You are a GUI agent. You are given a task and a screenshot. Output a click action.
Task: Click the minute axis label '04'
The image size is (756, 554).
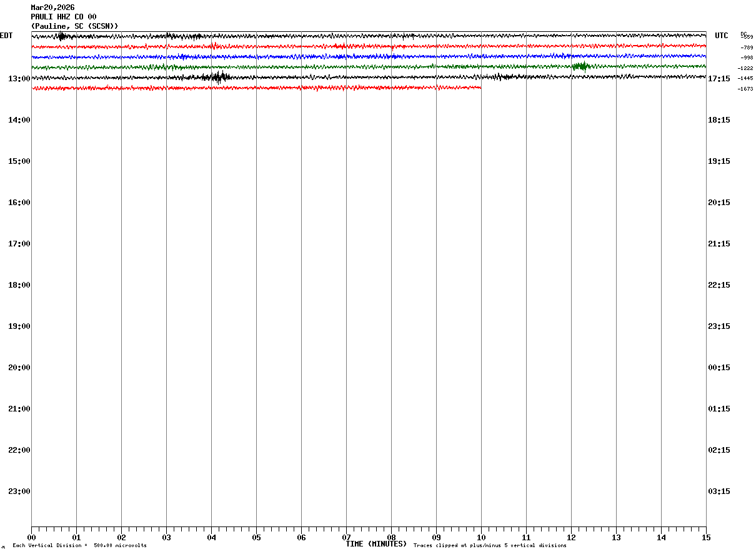(x=211, y=538)
